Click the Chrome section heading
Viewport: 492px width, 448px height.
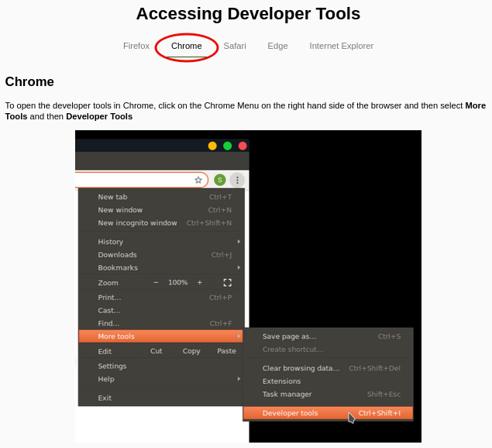tap(29, 81)
